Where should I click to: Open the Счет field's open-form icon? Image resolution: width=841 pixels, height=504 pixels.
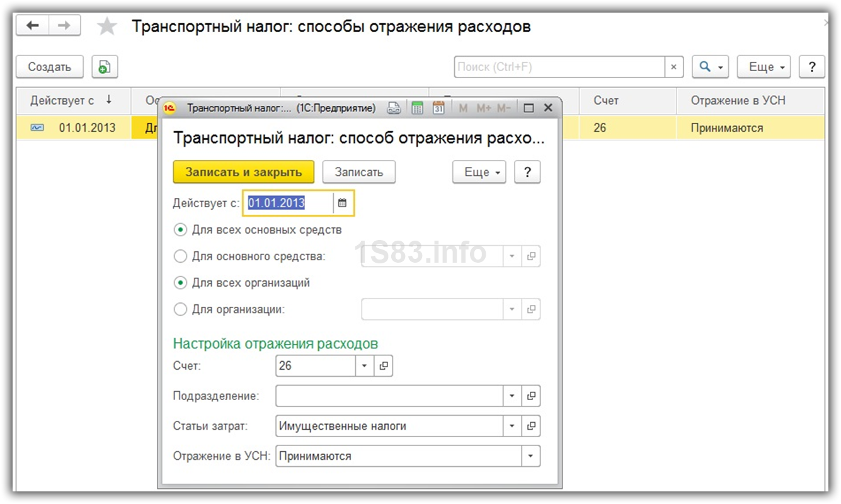tap(383, 366)
